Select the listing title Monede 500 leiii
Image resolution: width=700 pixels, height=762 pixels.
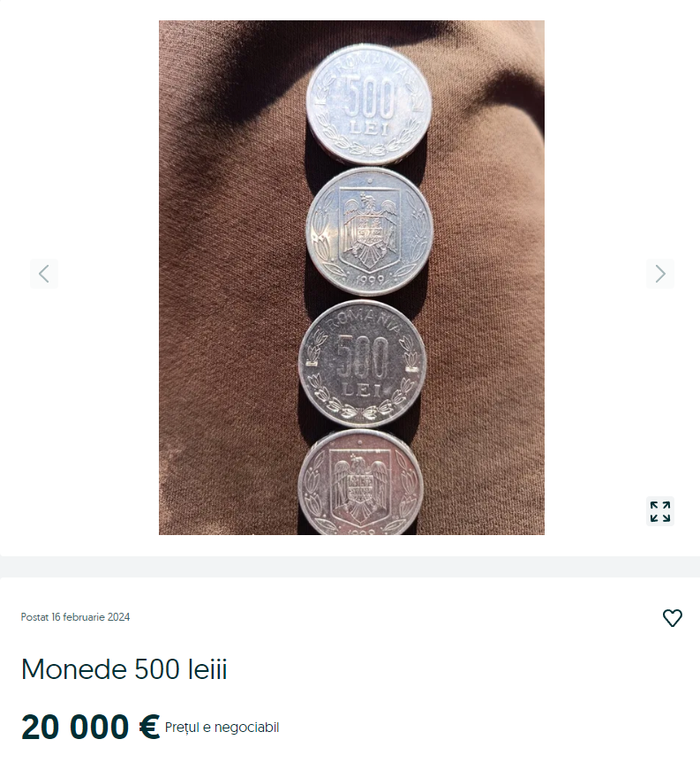point(125,668)
